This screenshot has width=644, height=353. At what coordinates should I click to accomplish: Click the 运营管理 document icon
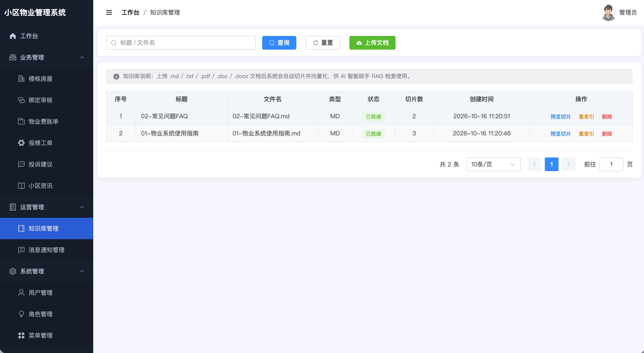pyautogui.click(x=13, y=207)
